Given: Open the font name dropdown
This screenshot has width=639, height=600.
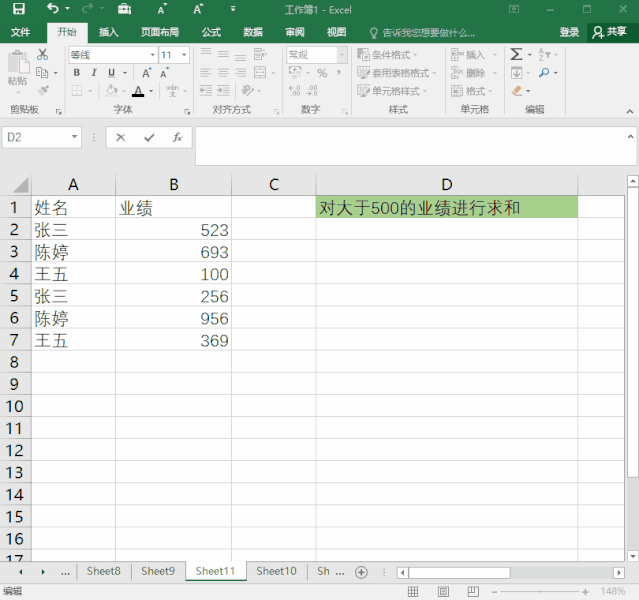Looking at the screenshot, I should pyautogui.click(x=153, y=55).
